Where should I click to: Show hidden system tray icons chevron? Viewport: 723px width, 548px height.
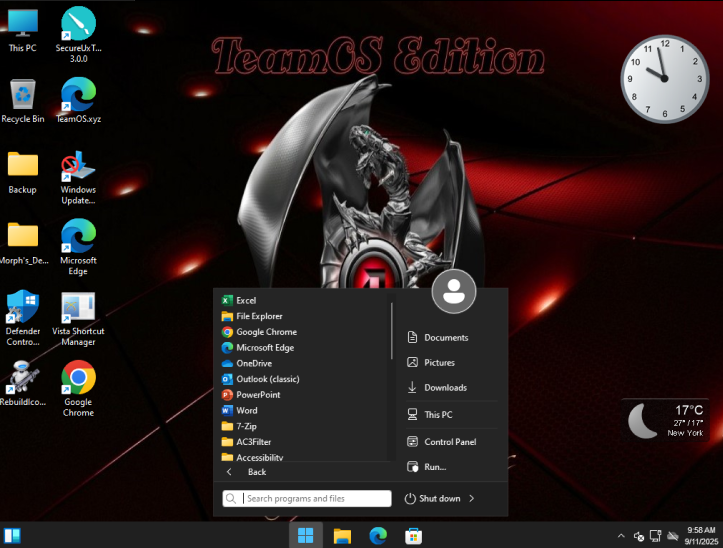coord(621,536)
